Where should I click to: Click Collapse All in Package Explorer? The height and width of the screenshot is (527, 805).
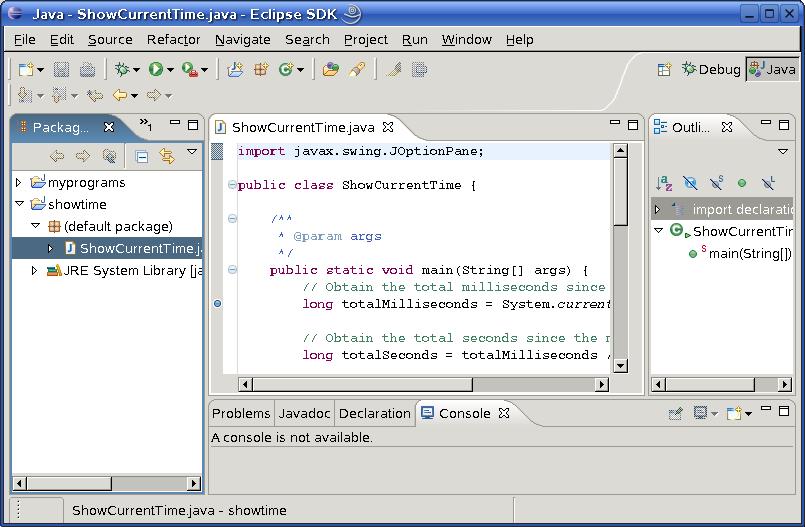pos(142,156)
